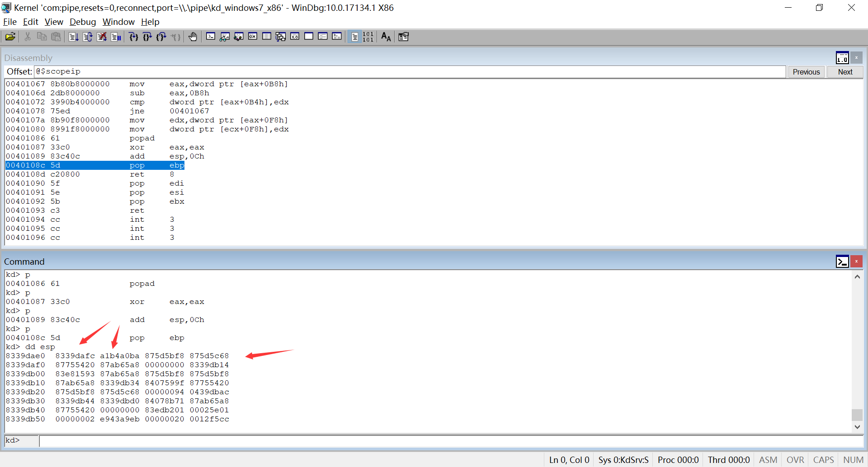
Task: Click the Font (AA) toolbar icon
Action: coord(386,37)
